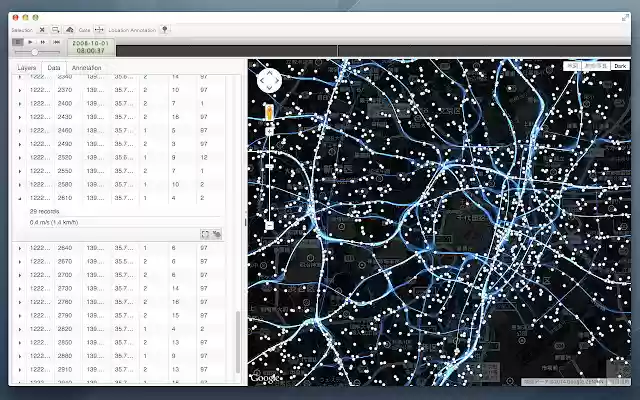This screenshot has width=640, height=400.
Task: Expand the row with value 2670
Action: (20, 262)
